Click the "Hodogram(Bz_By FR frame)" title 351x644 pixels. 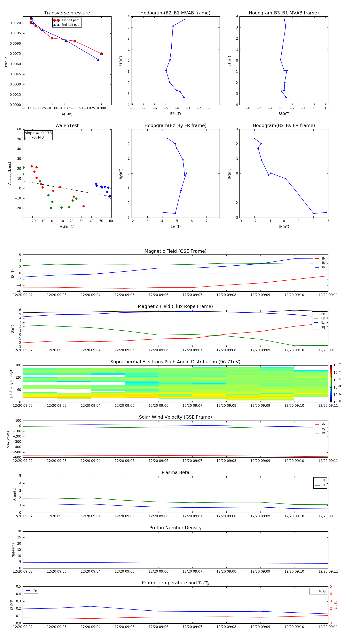(x=175, y=125)
